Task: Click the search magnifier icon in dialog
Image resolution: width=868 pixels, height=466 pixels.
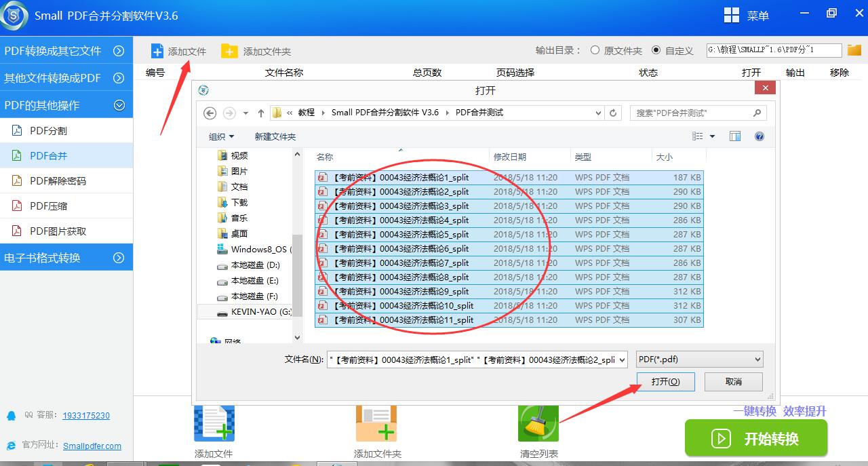Action: (757, 113)
